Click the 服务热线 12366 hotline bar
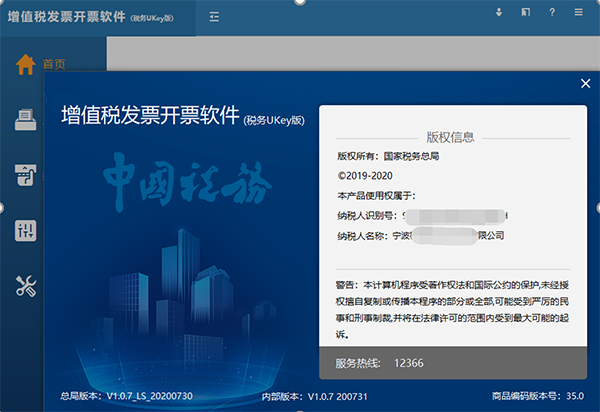 [452, 360]
